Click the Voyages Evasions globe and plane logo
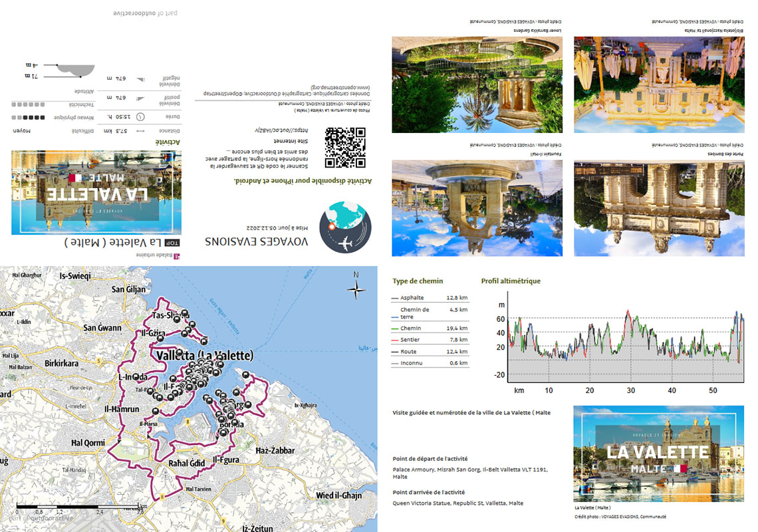The height and width of the screenshot is (532, 758). click(345, 227)
